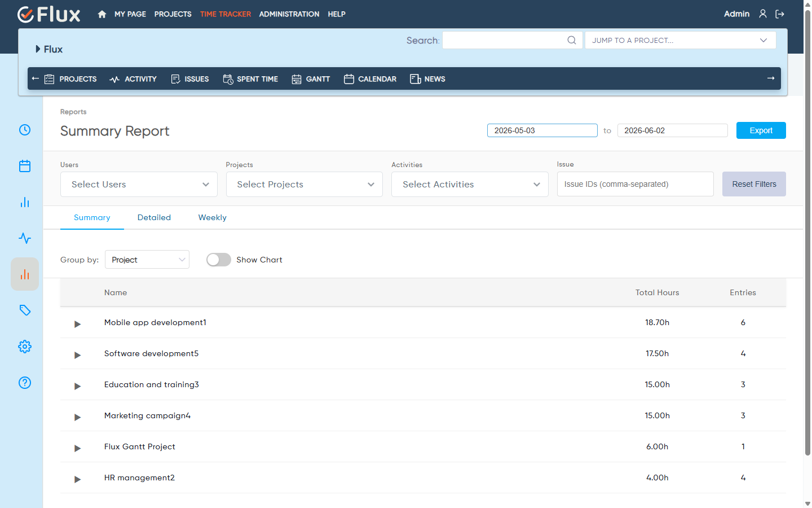Image resolution: width=812 pixels, height=508 pixels.
Task: Switch to the Weekly tab
Action: 213,218
